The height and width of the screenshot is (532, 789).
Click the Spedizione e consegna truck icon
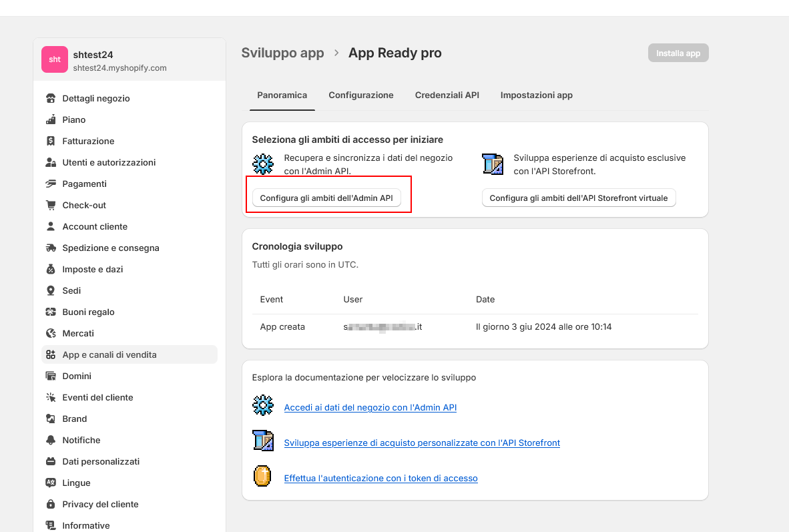click(51, 248)
